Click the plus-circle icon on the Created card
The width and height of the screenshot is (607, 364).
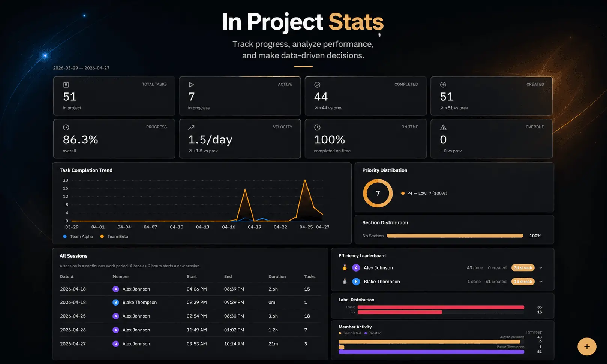click(443, 85)
